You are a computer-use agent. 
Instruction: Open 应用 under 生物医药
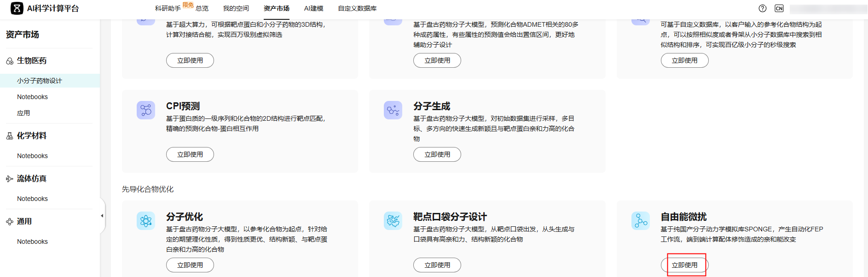pyautogui.click(x=23, y=113)
